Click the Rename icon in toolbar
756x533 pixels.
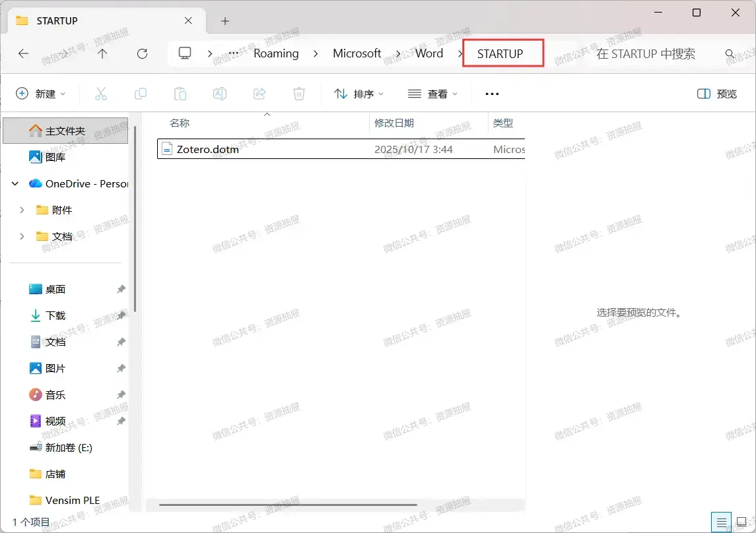220,94
